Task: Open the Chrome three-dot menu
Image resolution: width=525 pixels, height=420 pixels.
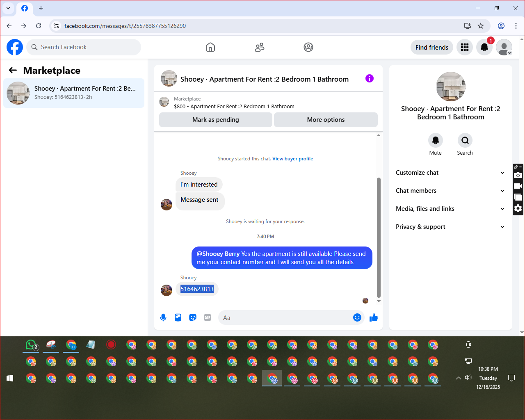Action: pos(516,26)
